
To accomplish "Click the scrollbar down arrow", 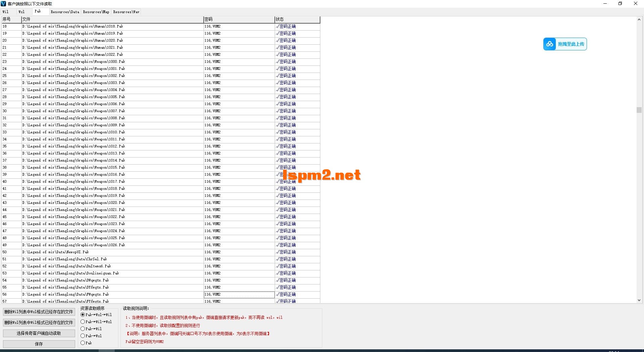I will (x=639, y=300).
